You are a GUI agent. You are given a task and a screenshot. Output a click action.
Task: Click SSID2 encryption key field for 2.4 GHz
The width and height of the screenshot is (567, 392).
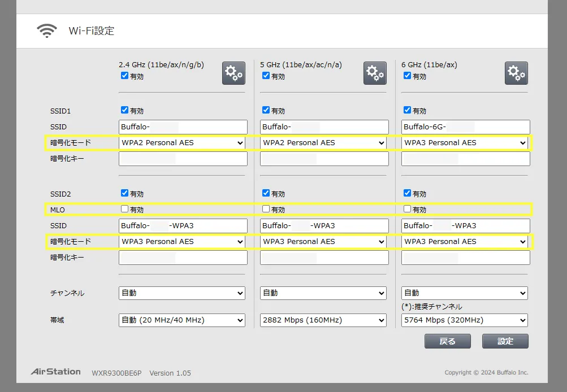(x=183, y=258)
